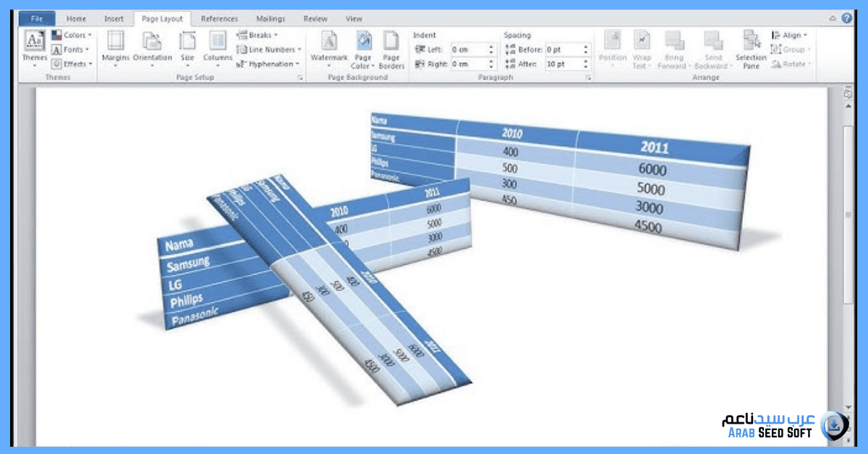This screenshot has height=454, width=868.
Task: Open the Align dropdown
Action: (789, 35)
